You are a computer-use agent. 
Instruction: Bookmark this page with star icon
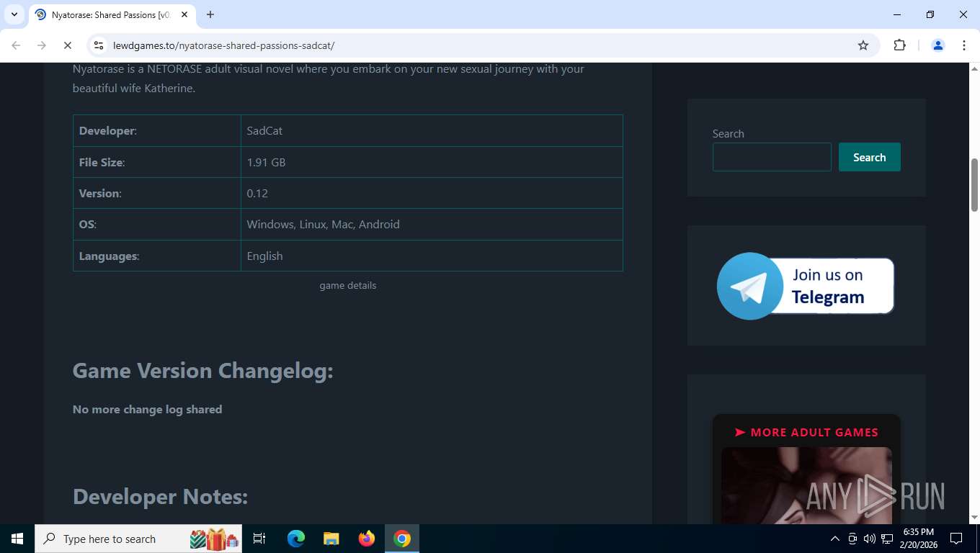pos(863,45)
